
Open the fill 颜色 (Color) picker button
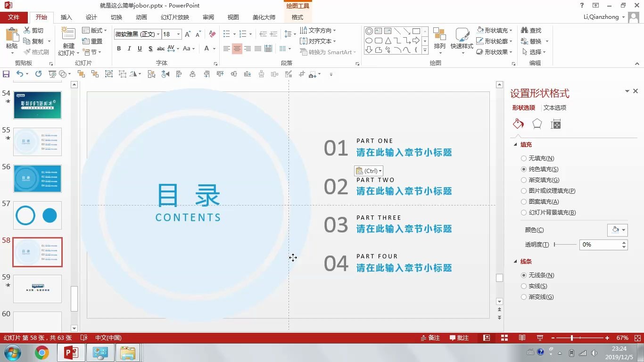(x=618, y=230)
